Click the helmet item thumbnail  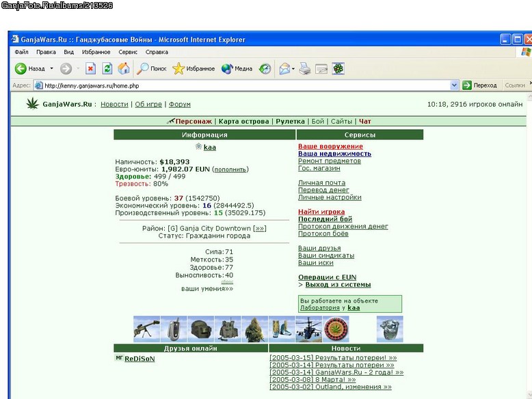coord(201,329)
